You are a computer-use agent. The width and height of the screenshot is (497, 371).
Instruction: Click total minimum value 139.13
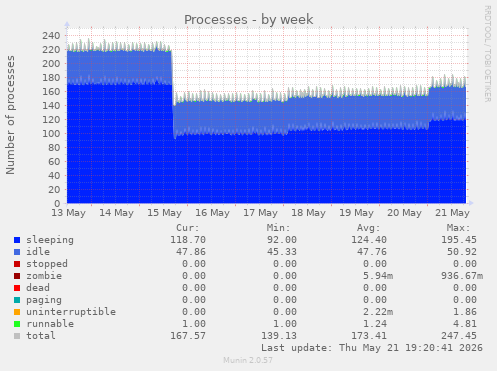pyautogui.click(x=279, y=336)
